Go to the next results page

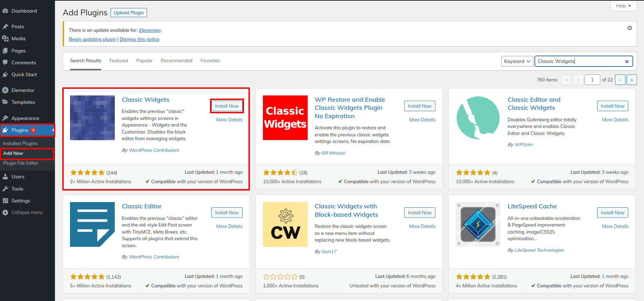[x=620, y=80]
